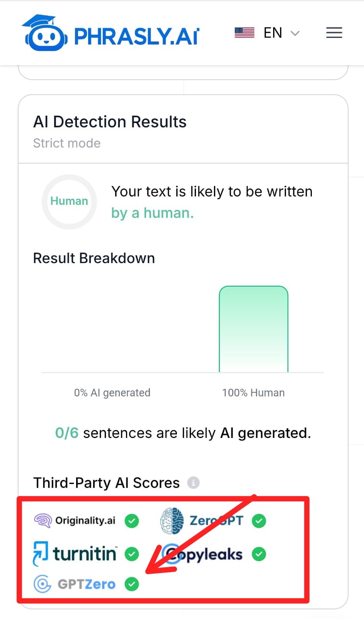Click the Turnitin logo
Image resolution: width=364 pixels, height=619 pixels.
tap(75, 554)
